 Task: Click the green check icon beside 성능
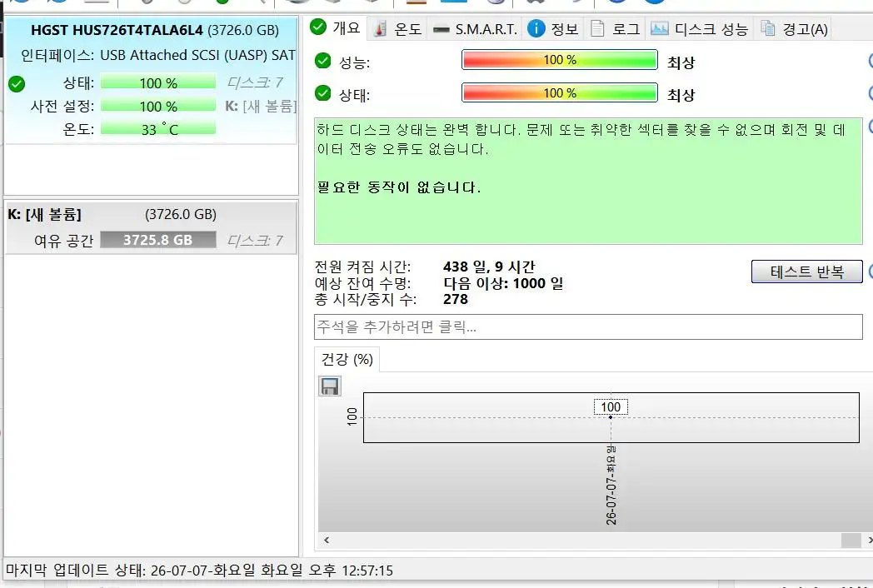tap(323, 61)
